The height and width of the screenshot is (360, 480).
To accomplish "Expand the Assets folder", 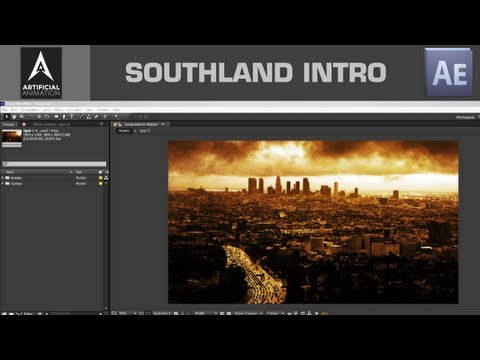I will point(3,178).
